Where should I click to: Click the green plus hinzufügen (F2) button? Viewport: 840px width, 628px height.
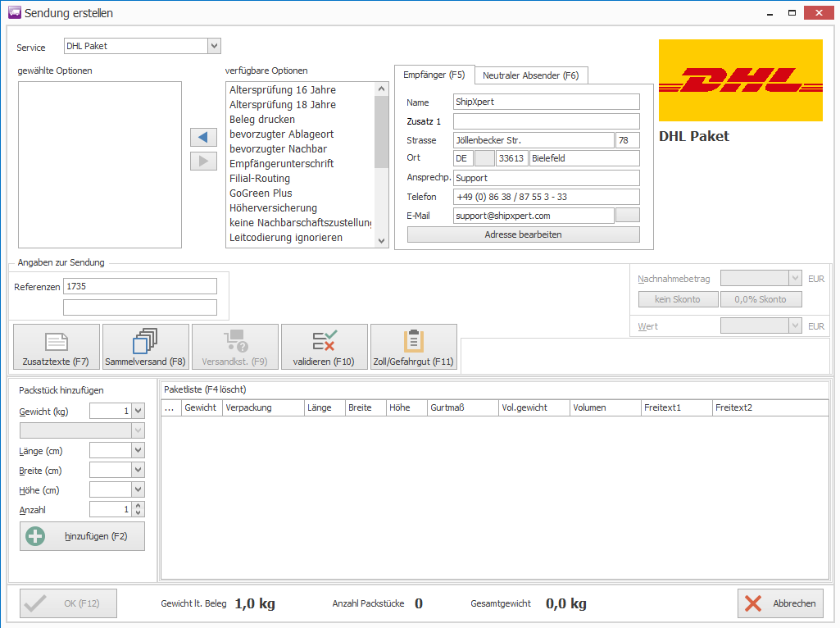click(83, 536)
